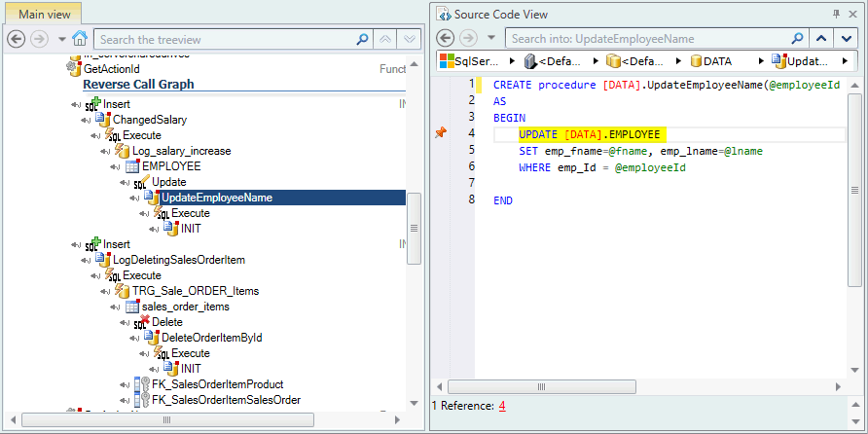Click the Delete SQL node icon
The image size is (868, 434).
tap(143, 322)
